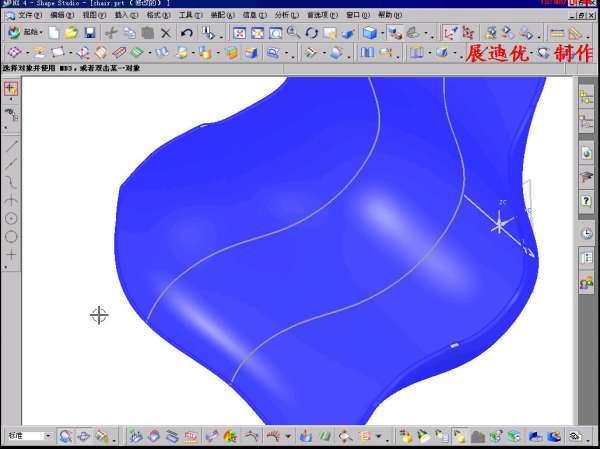600x449 pixels.
Task: Expand the toolbar options arrow after the undo group
Action: click(x=222, y=37)
